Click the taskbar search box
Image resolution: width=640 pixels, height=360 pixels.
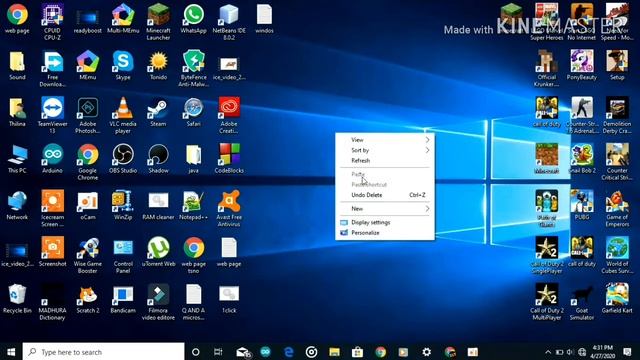point(103,352)
